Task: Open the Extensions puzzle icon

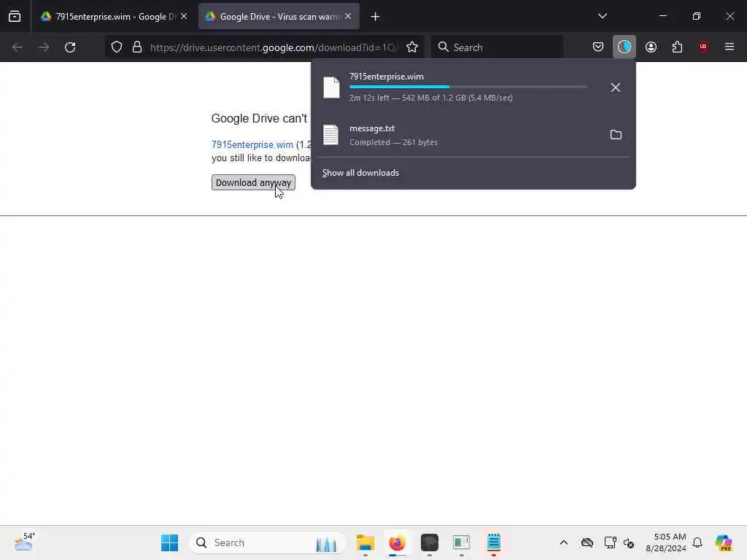Action: point(677,47)
